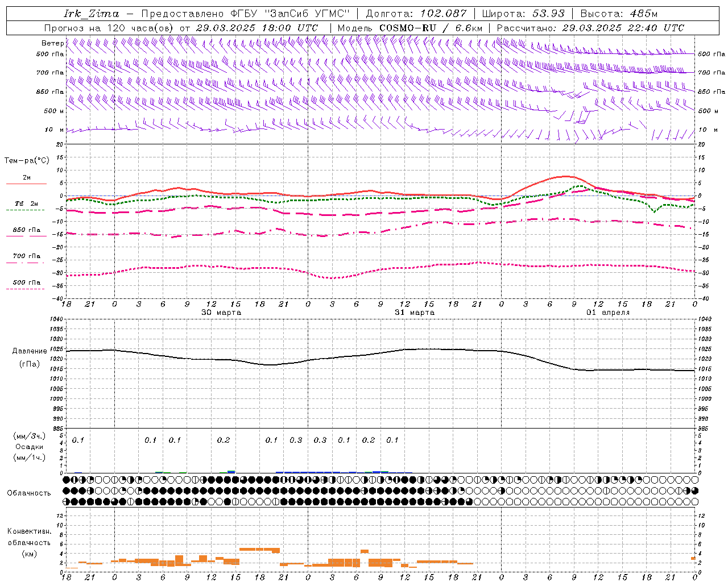Click "(км)" unit under convective cloudiness
Viewport: 728px width, 582px height.
[x=30, y=554]
